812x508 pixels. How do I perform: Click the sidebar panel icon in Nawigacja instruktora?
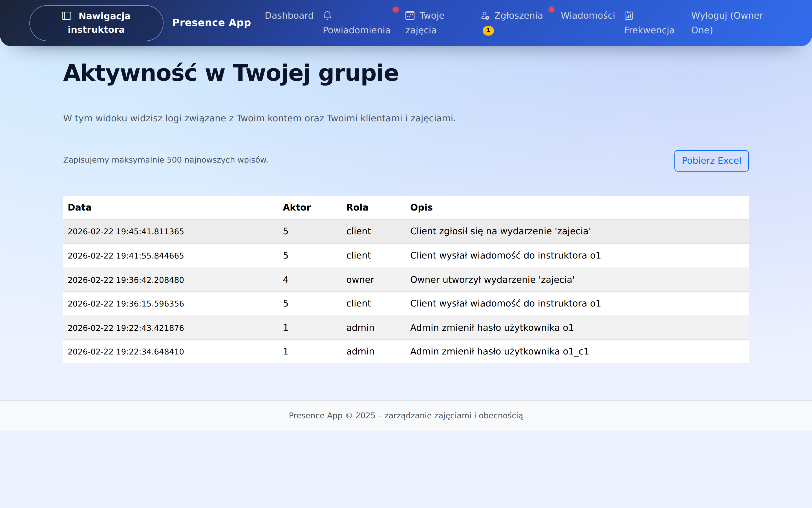tap(67, 16)
